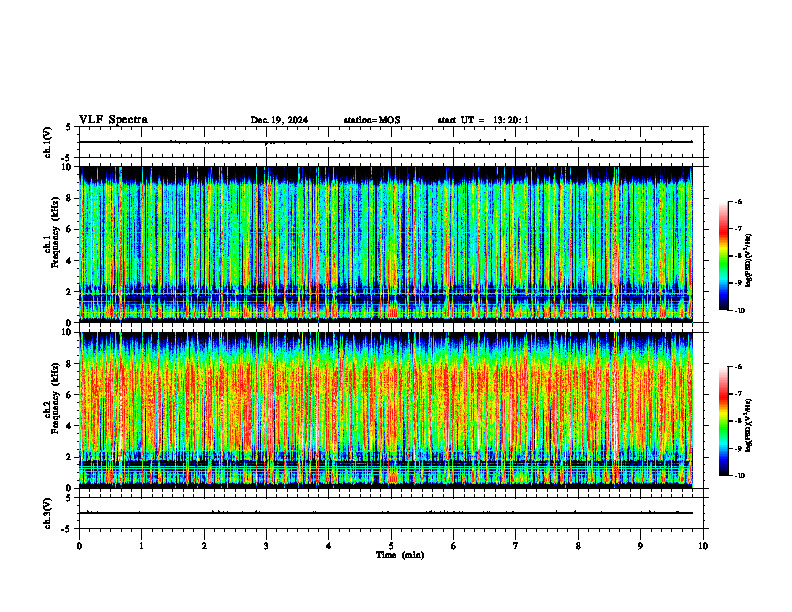Viewport: 792px width, 612px height.
Task: Click the ch.1 frequency tick "6"
Action: (x=69, y=229)
